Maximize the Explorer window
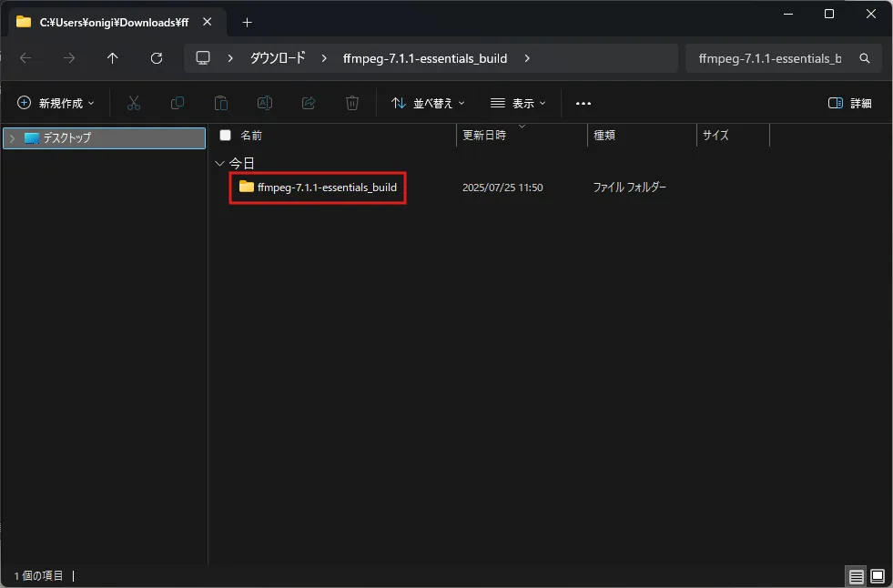This screenshot has height=588, width=893. click(829, 14)
